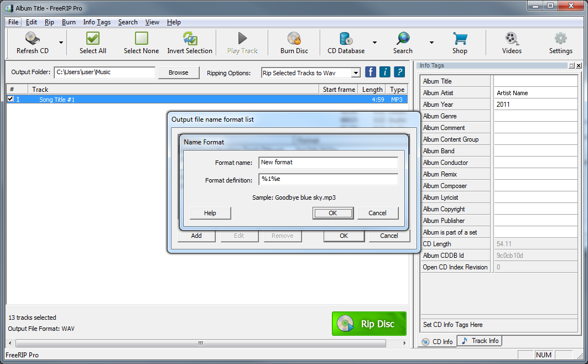Image resolution: width=588 pixels, height=364 pixels.
Task: Click the 'Album is part of a set' row
Action: pos(499,232)
